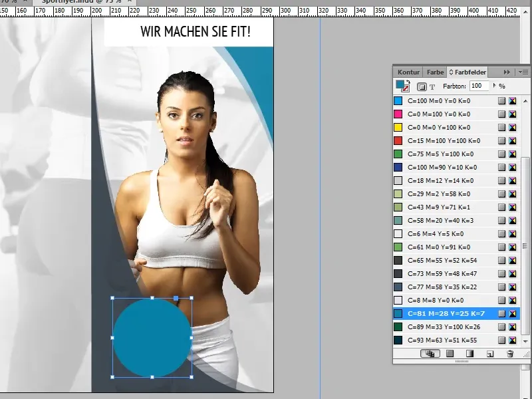This screenshot has height=399, width=532.
Task: Select swatch C=0 M=100 Y=0 K=0
Action: tap(456, 114)
